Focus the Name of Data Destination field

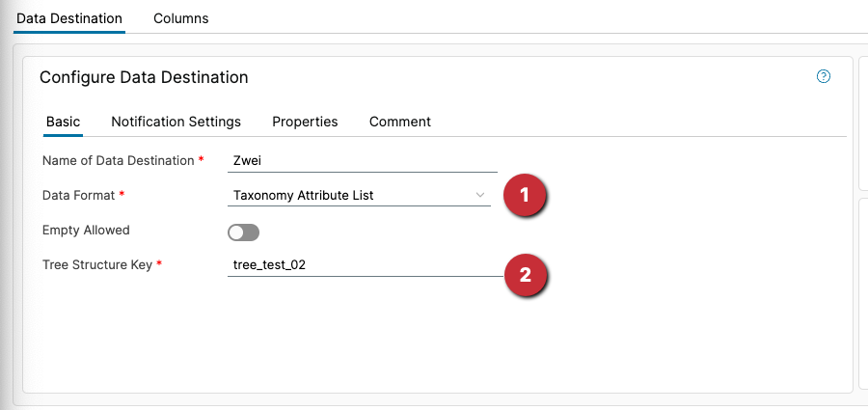(x=362, y=161)
